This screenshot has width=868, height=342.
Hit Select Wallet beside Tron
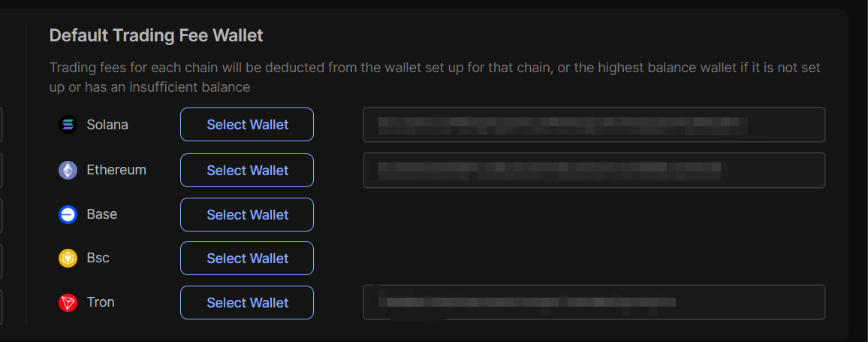(247, 303)
